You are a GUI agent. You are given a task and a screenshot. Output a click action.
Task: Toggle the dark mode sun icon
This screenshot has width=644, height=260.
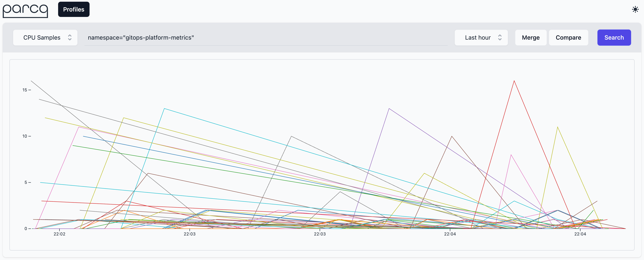635,9
